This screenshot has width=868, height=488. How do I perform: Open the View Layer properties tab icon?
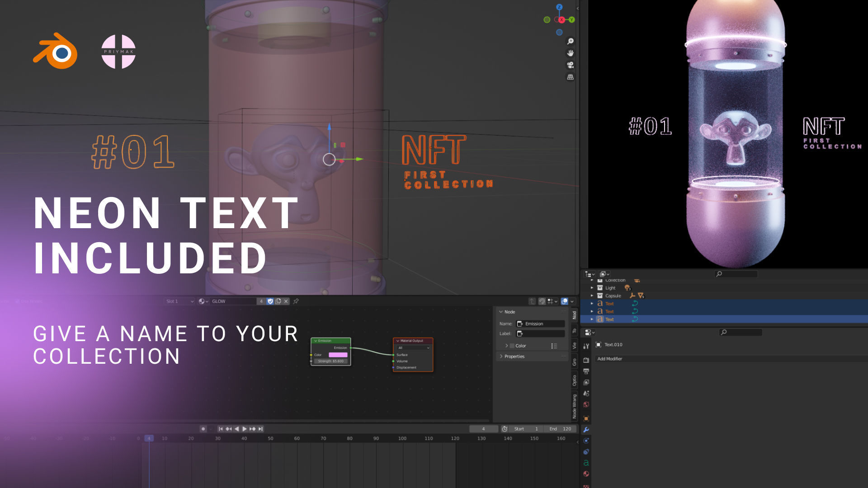pyautogui.click(x=586, y=382)
